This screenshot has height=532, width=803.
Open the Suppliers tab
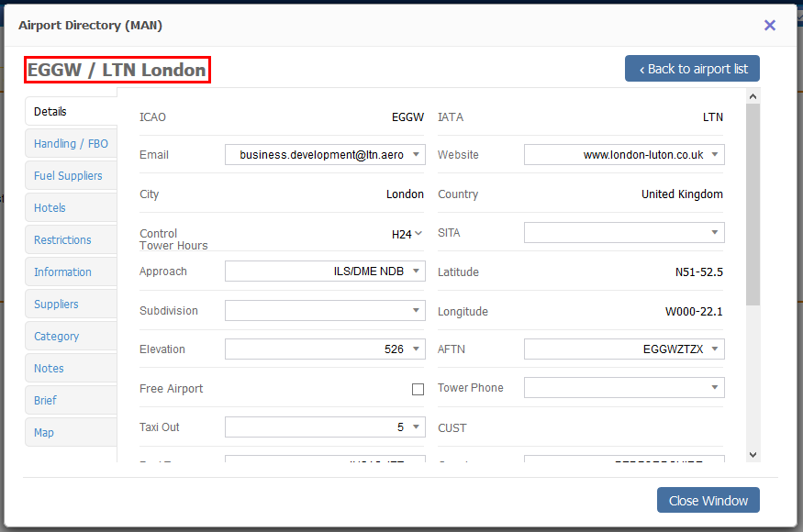coord(71,305)
